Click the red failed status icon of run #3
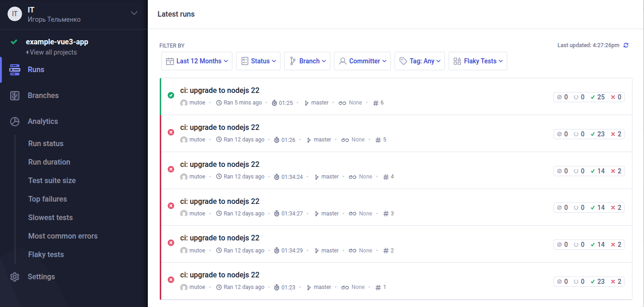 coord(171,206)
